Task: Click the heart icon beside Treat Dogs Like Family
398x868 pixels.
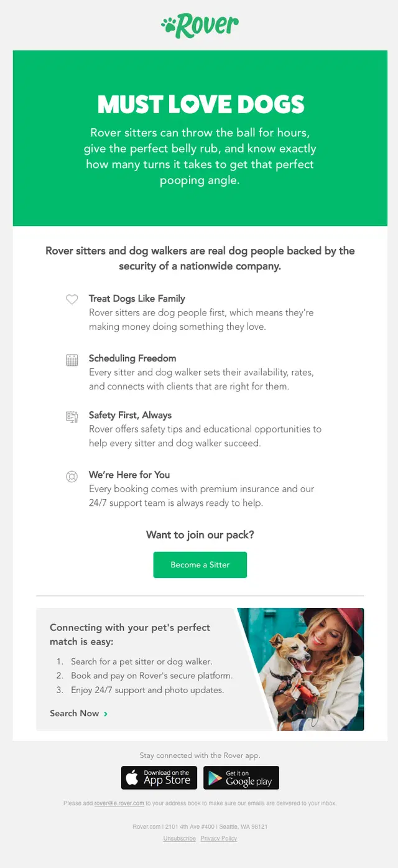Action: coord(72,299)
